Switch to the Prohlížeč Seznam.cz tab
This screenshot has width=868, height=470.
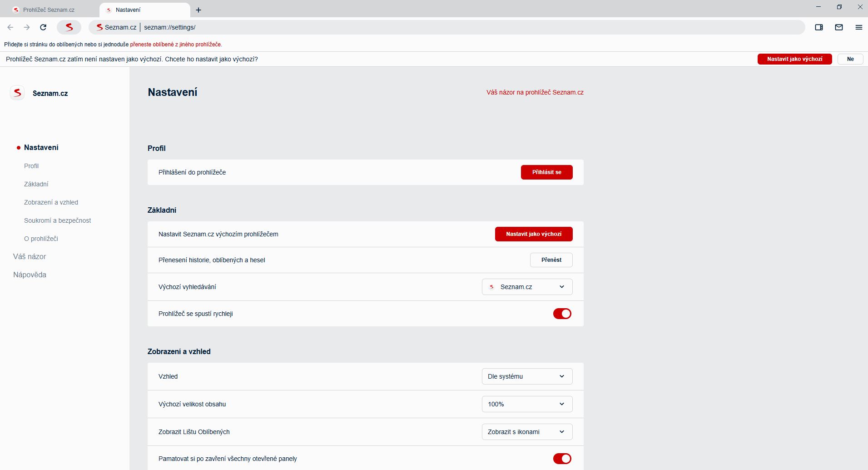click(x=49, y=10)
